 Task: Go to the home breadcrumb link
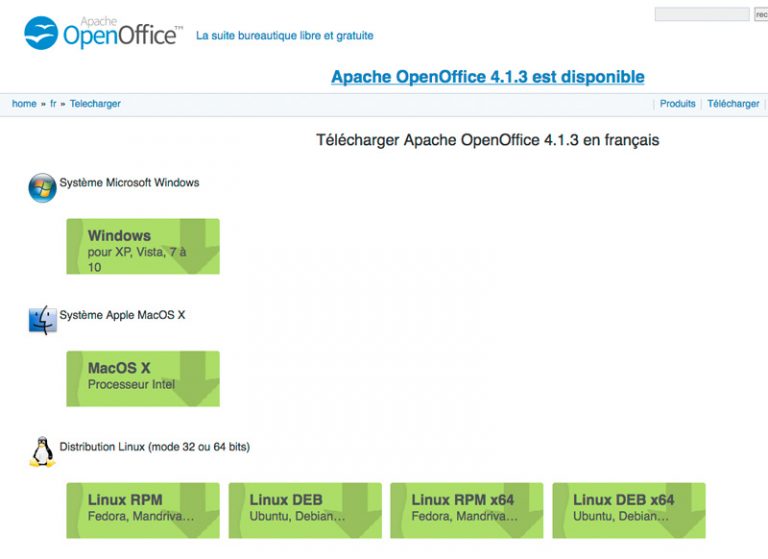point(24,104)
